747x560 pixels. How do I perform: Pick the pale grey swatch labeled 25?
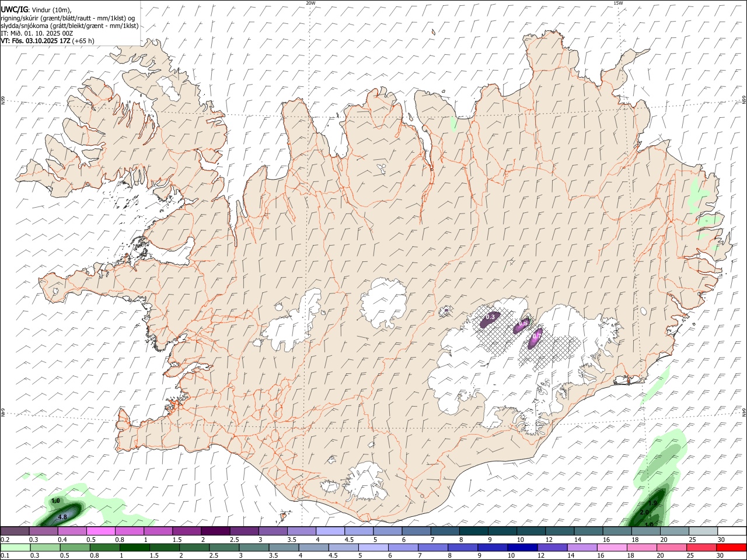pyautogui.click(x=703, y=531)
